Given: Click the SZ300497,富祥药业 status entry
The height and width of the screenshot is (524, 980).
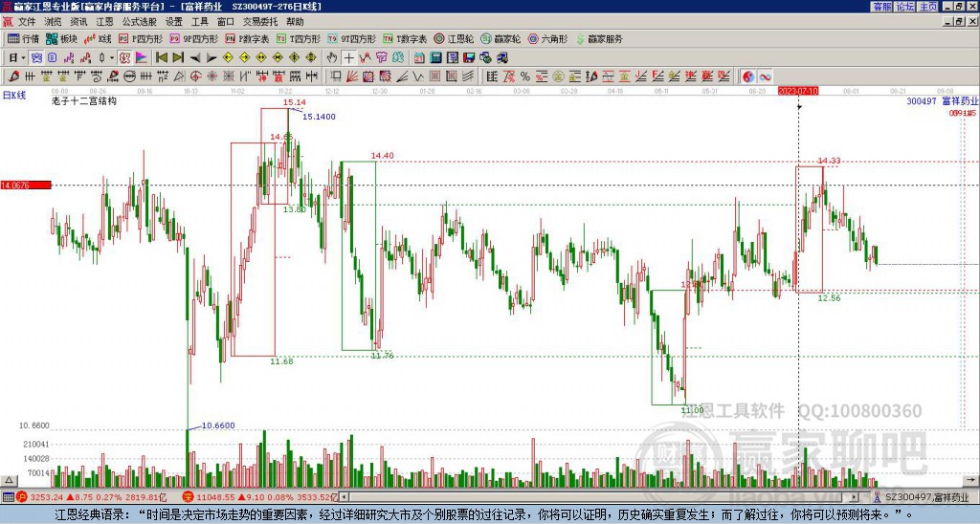Looking at the screenshot, I should (924, 497).
